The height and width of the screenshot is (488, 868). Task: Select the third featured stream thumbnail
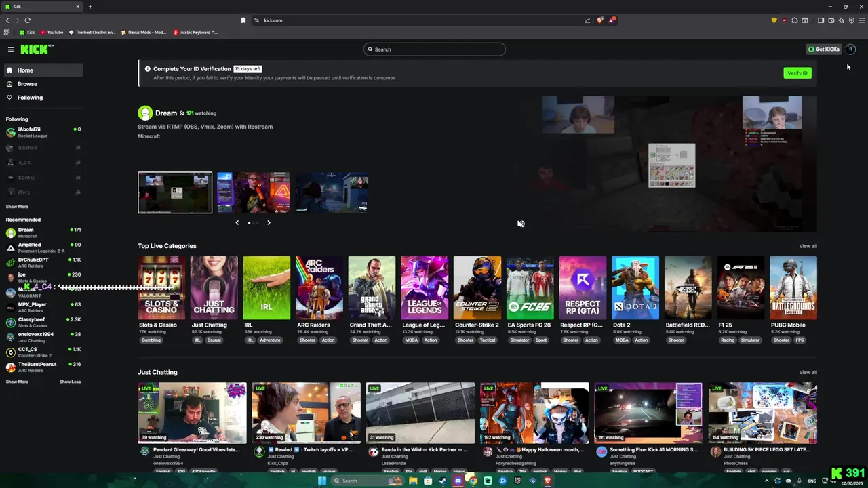[x=332, y=192]
